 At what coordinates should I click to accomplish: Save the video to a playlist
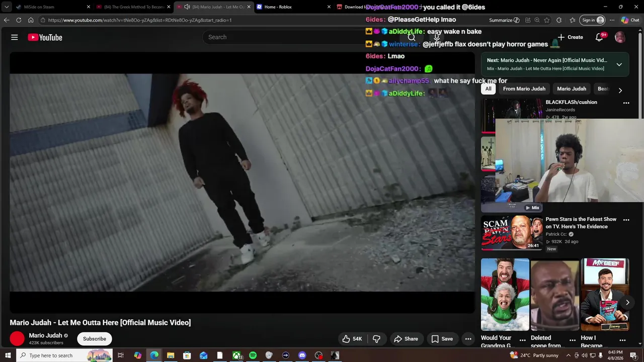(x=442, y=339)
